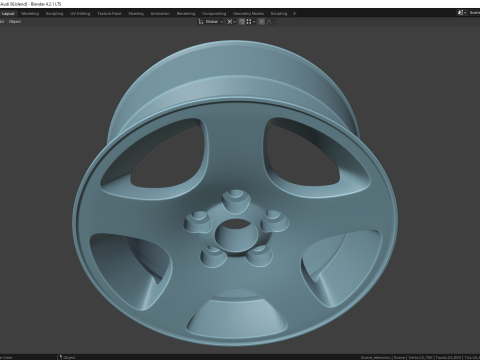The height and width of the screenshot is (360, 480).
Task: Open the transform pivot point dropdown
Action: [231, 22]
